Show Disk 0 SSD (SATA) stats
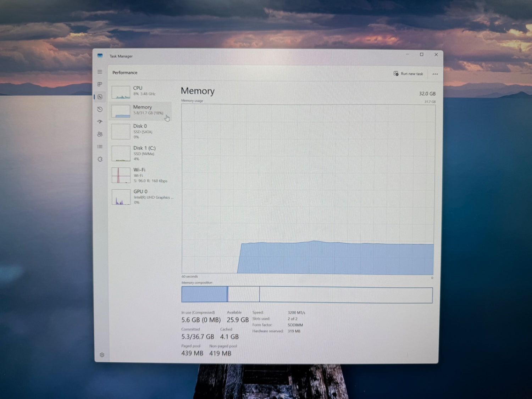 click(141, 131)
